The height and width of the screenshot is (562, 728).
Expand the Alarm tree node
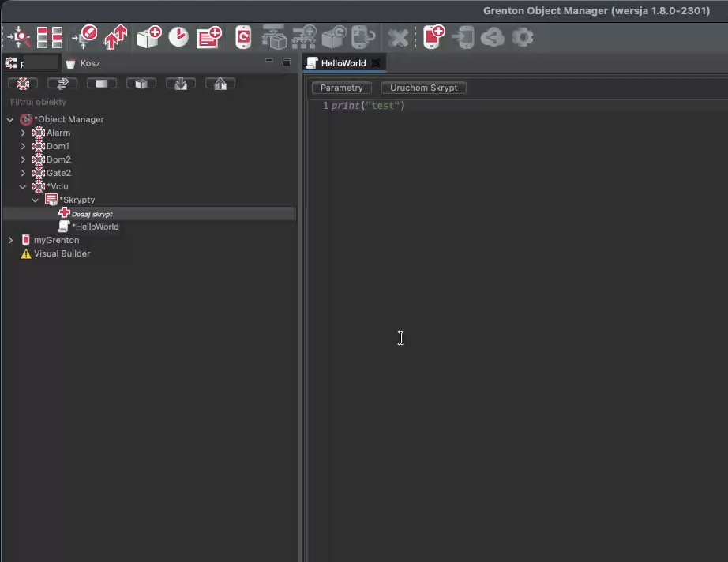pos(23,133)
